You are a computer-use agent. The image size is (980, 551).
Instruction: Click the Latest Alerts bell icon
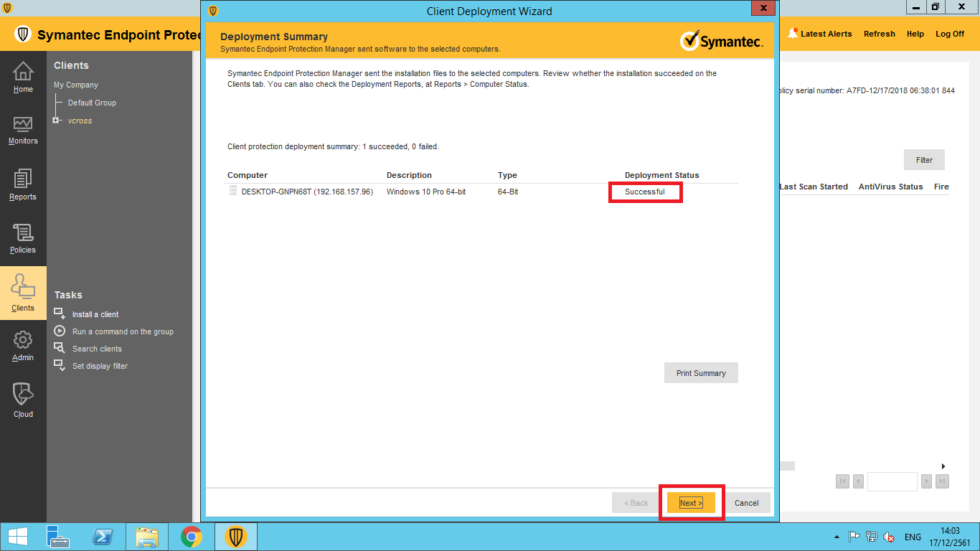click(x=793, y=33)
